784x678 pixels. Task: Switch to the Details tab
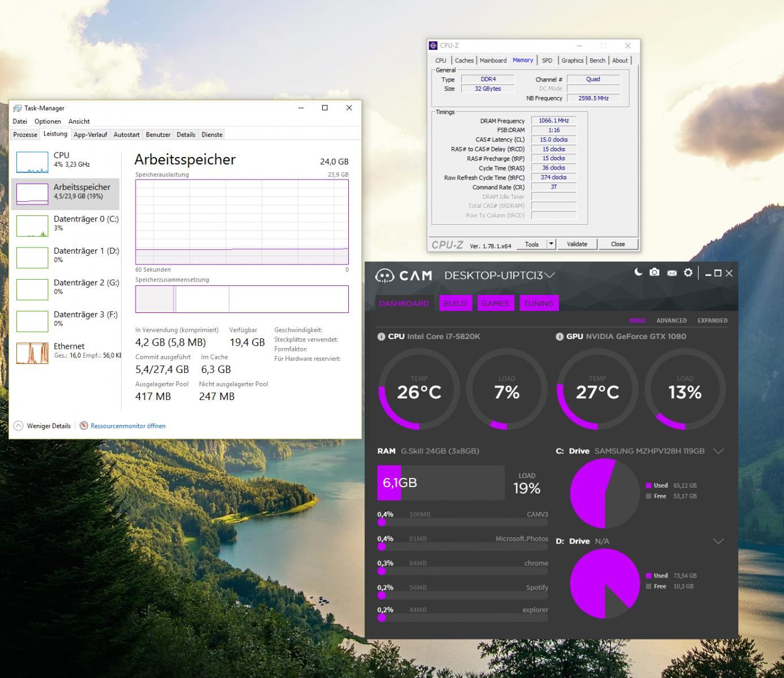click(186, 134)
